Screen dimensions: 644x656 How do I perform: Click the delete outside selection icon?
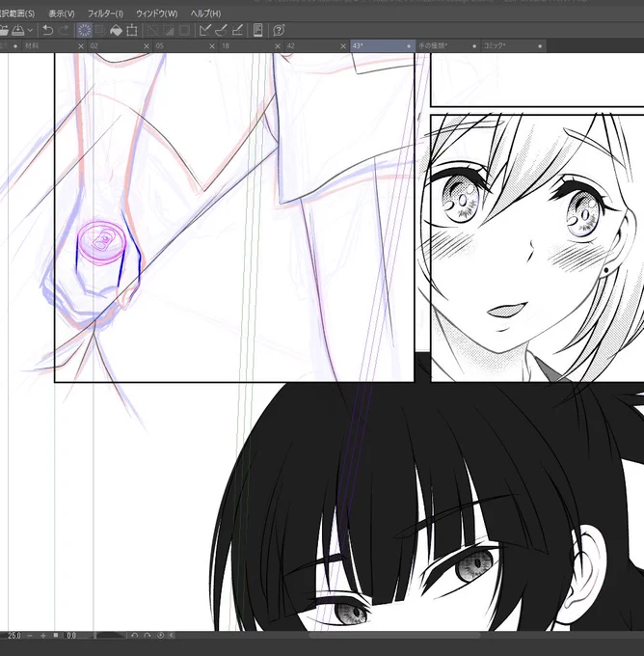[x=100, y=31]
